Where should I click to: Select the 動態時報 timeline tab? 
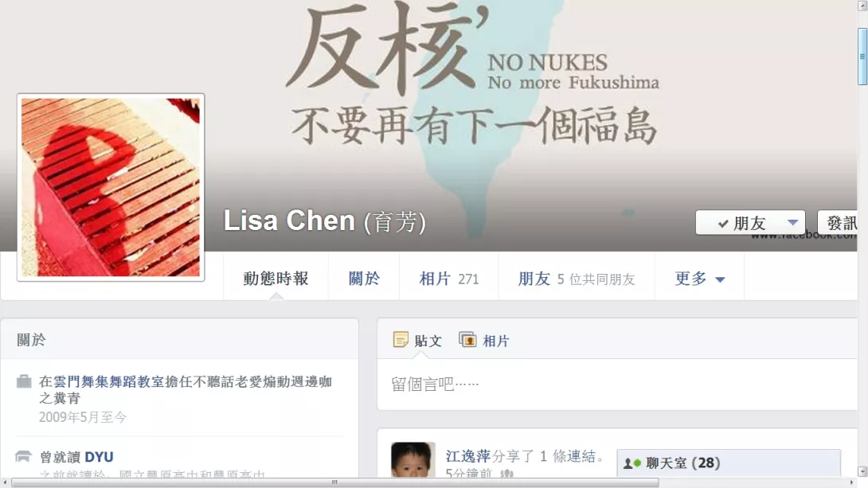click(276, 279)
